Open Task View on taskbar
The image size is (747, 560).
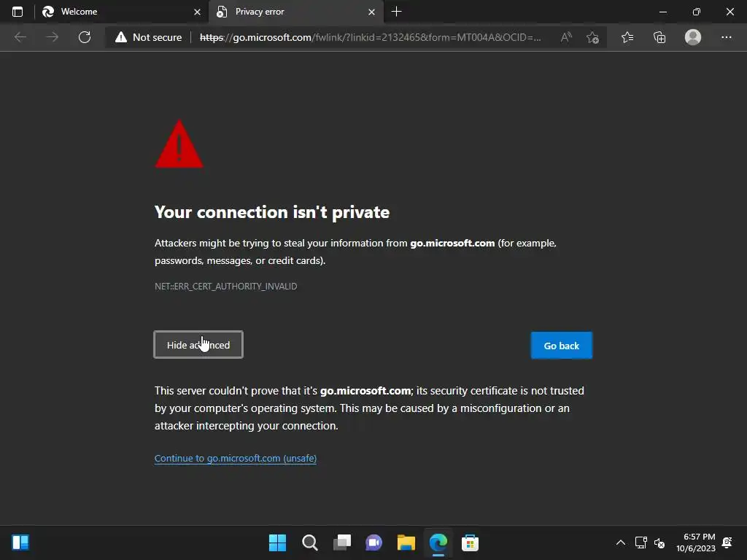[x=341, y=542]
